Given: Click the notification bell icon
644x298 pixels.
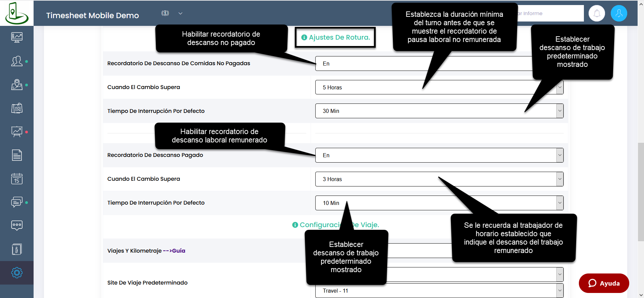Looking at the screenshot, I should pyautogui.click(x=597, y=13).
